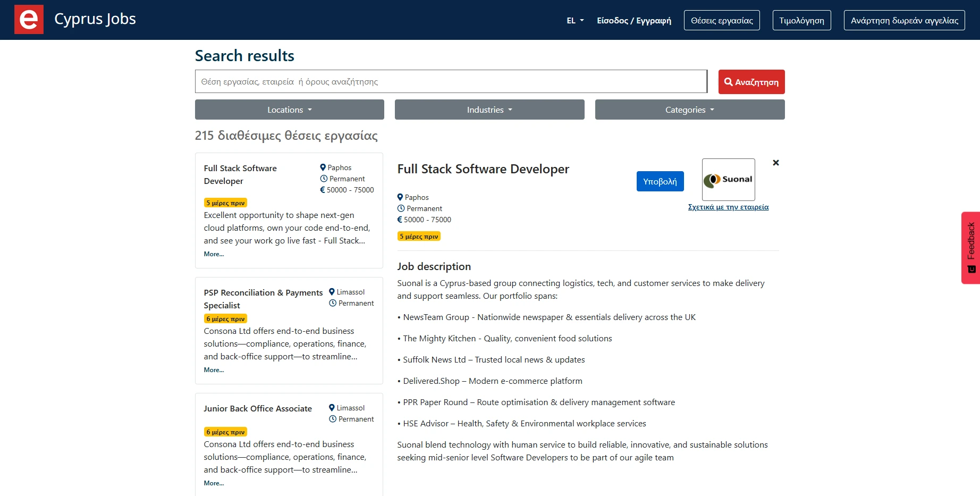980x496 pixels.
Task: Click More... under PSP Reconciliation card
Action: tap(214, 370)
